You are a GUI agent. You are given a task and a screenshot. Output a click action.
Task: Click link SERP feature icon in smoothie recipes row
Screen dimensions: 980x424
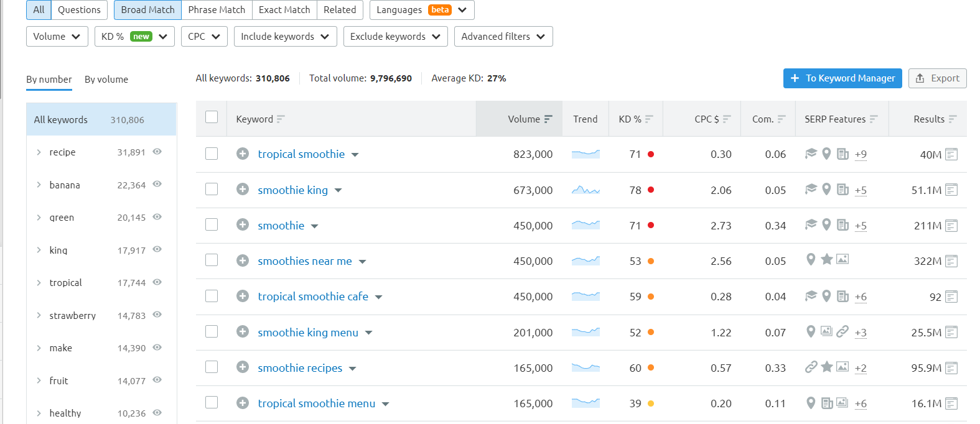[x=811, y=367]
